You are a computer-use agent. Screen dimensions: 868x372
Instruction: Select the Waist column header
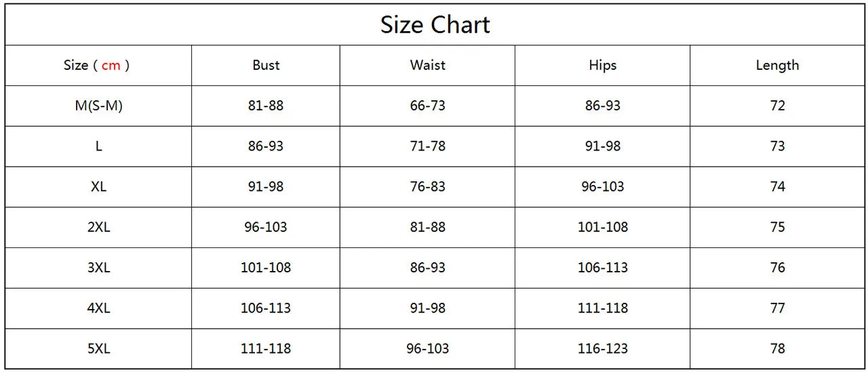427,65
